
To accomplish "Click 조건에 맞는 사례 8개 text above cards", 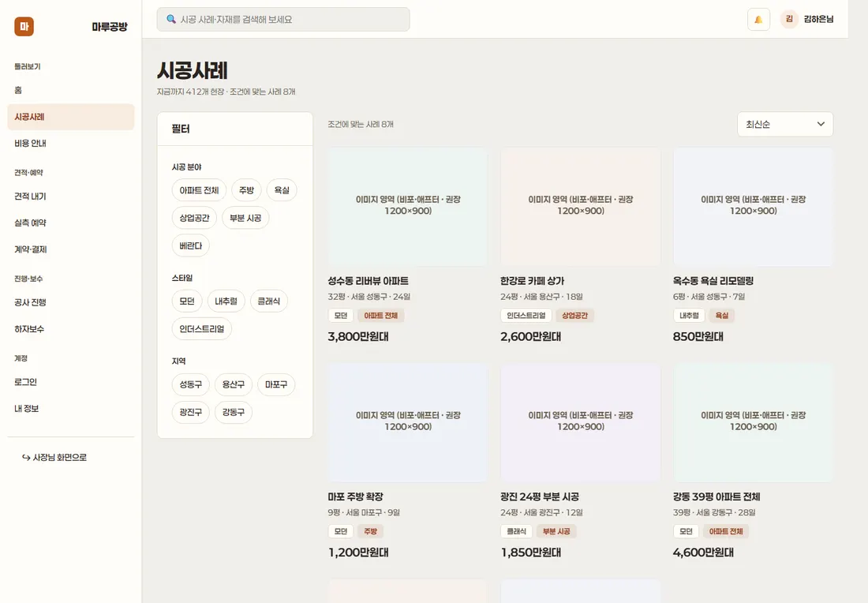I will coord(361,125).
